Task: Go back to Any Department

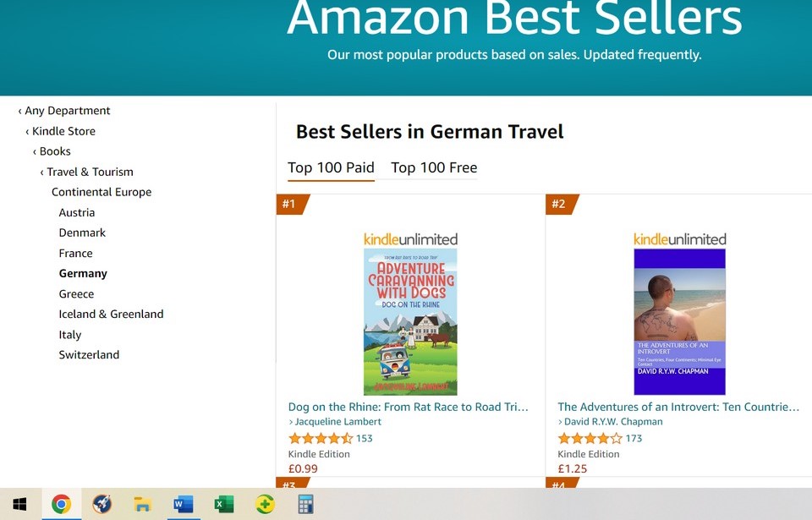Action: pos(67,111)
